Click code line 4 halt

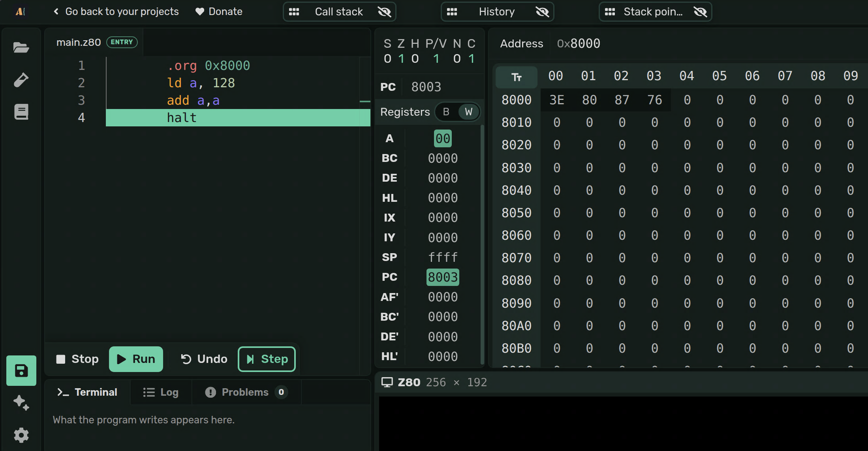[x=238, y=118]
